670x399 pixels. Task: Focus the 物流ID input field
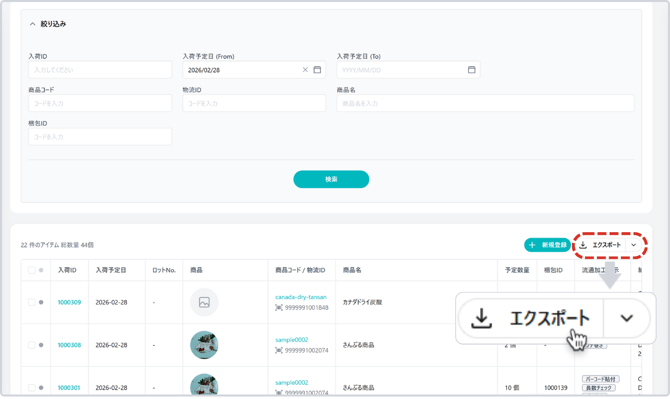[x=254, y=103]
